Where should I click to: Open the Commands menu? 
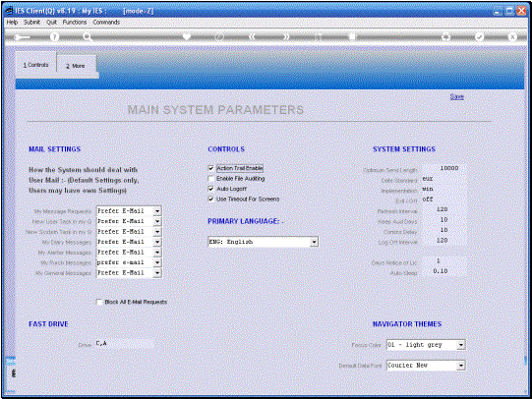point(106,22)
